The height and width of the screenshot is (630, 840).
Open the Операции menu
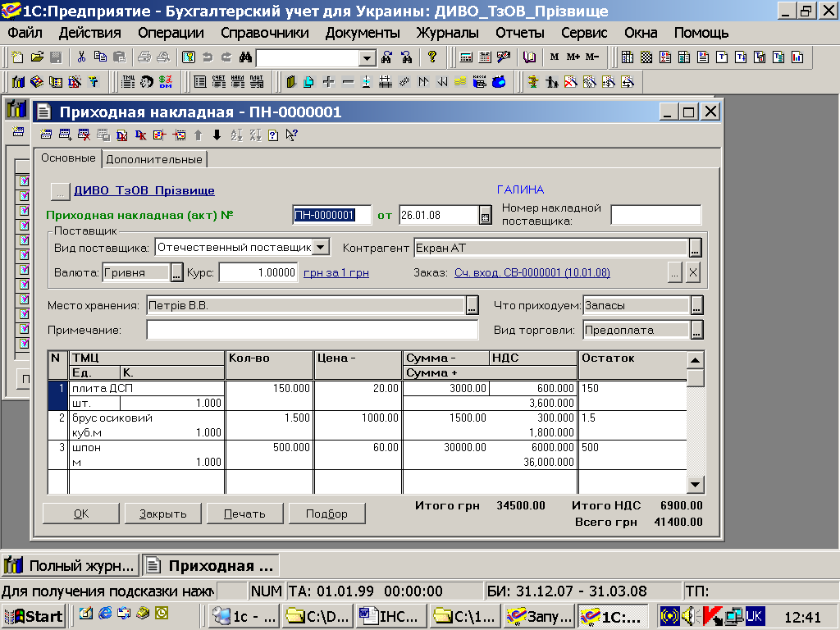[x=171, y=33]
